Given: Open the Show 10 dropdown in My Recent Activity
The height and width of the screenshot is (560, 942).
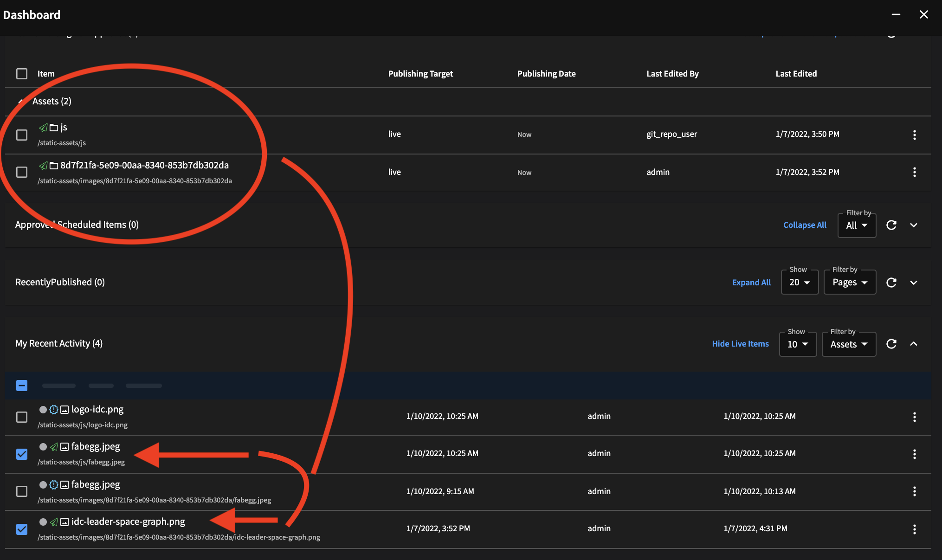Looking at the screenshot, I should (x=797, y=344).
